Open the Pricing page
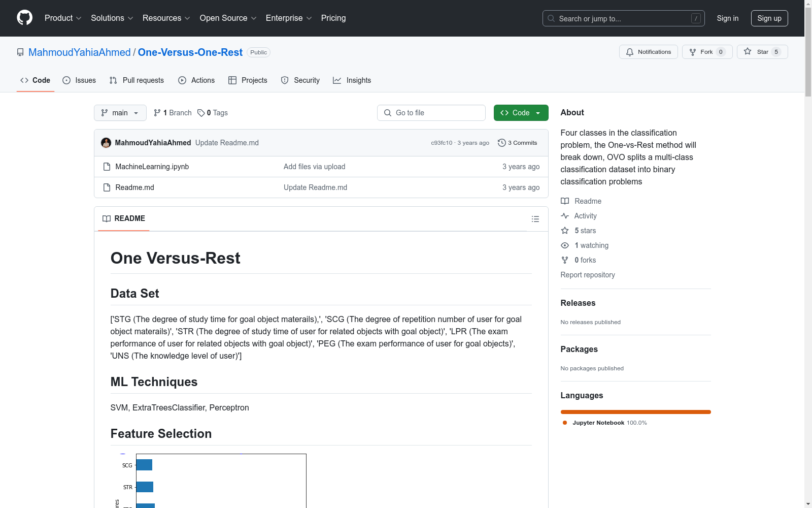Viewport: 812px width, 508px height. click(x=333, y=18)
